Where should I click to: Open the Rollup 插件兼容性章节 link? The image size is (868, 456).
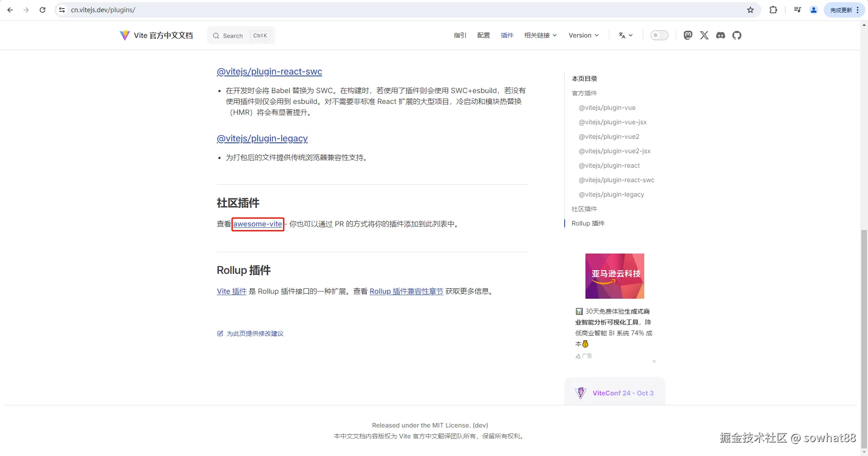click(406, 291)
